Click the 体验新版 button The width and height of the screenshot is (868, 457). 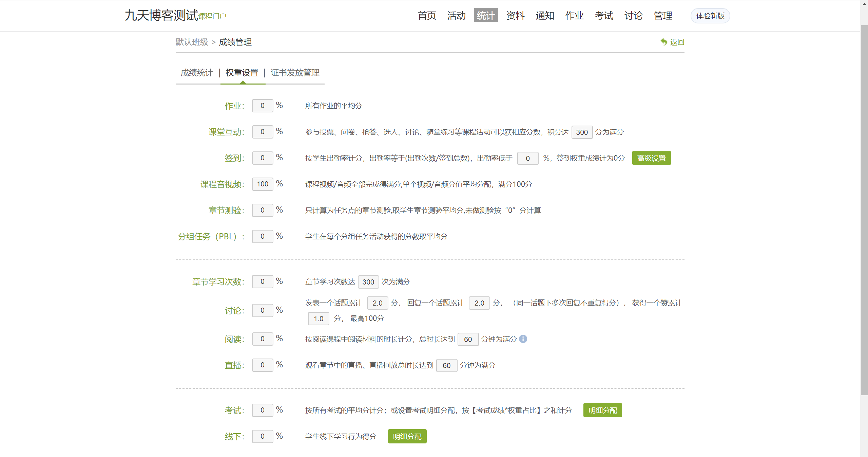point(710,15)
